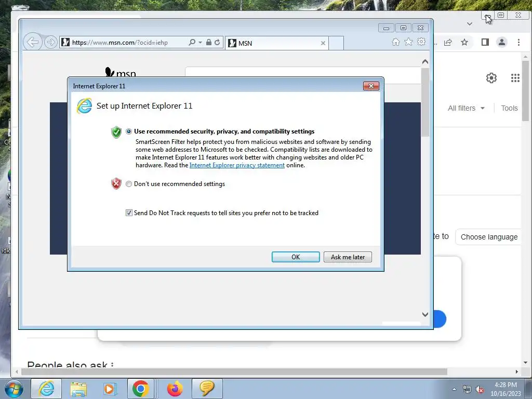Open Internet Explorer favorites star
Screen dimensions: 532x399
point(408,42)
